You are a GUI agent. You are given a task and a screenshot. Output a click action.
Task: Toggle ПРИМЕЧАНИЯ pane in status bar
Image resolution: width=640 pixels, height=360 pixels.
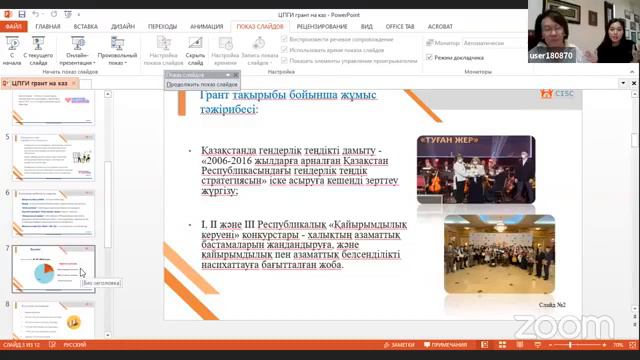pos(445,345)
